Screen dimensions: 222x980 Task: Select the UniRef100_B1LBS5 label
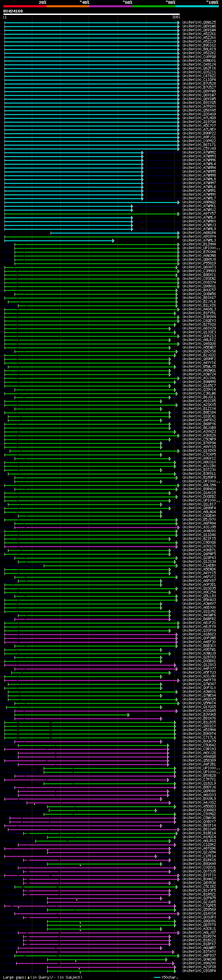199,722
